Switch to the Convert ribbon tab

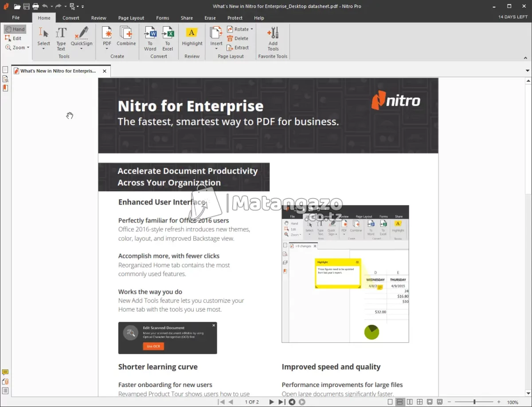pos(71,18)
